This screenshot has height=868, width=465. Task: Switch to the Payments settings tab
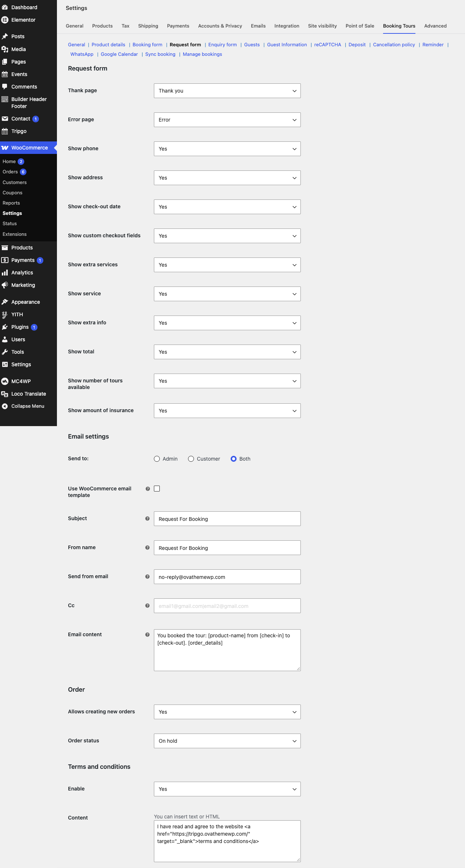pos(178,26)
